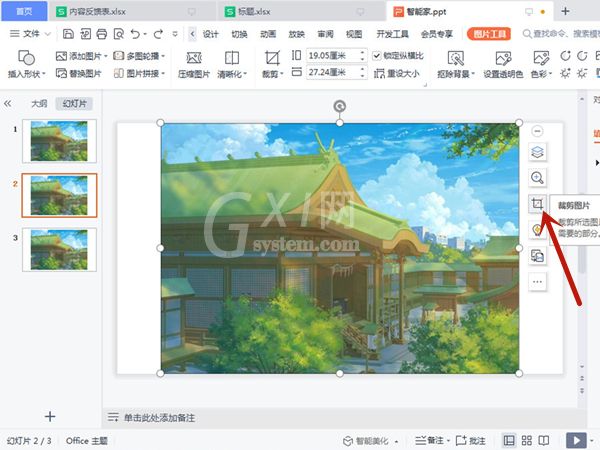Switch to the 大纲 outline tab
Image resolution: width=600 pixels, height=450 pixels.
pos(39,104)
